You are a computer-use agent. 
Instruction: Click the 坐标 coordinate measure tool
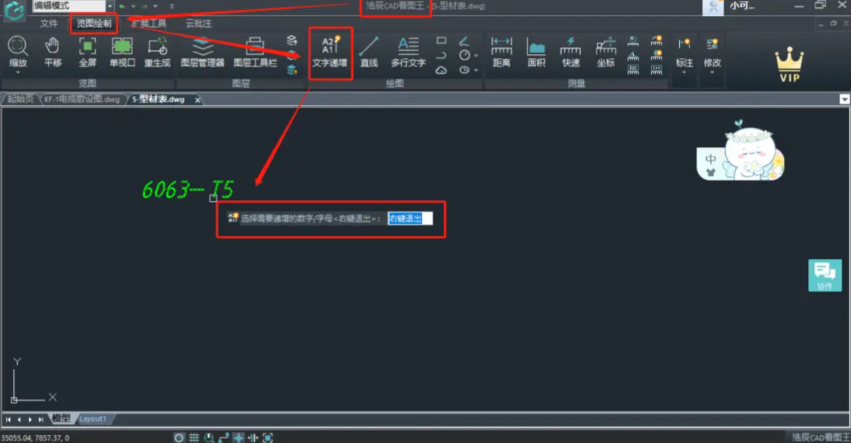(605, 51)
